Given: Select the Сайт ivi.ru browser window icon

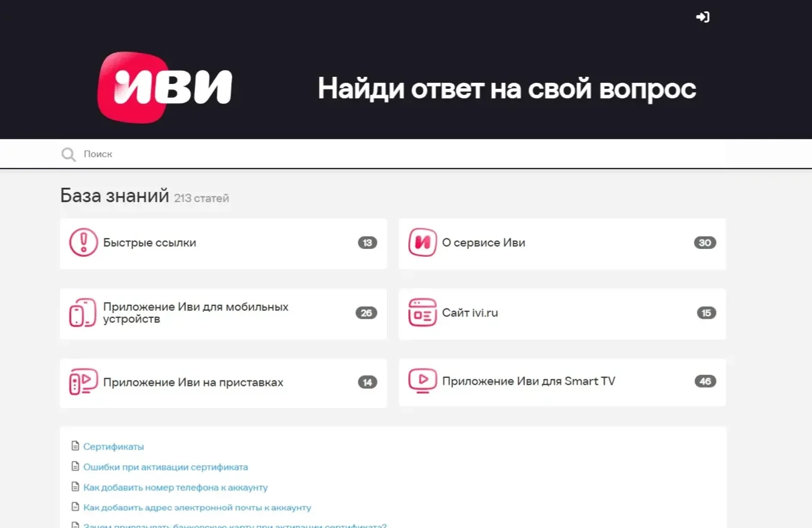Looking at the screenshot, I should pos(423,313).
